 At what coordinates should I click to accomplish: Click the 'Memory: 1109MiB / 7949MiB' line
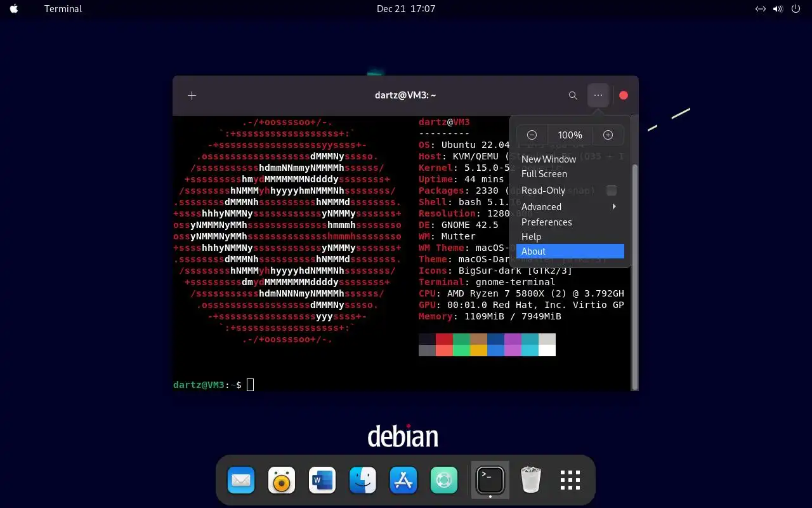[x=490, y=316]
